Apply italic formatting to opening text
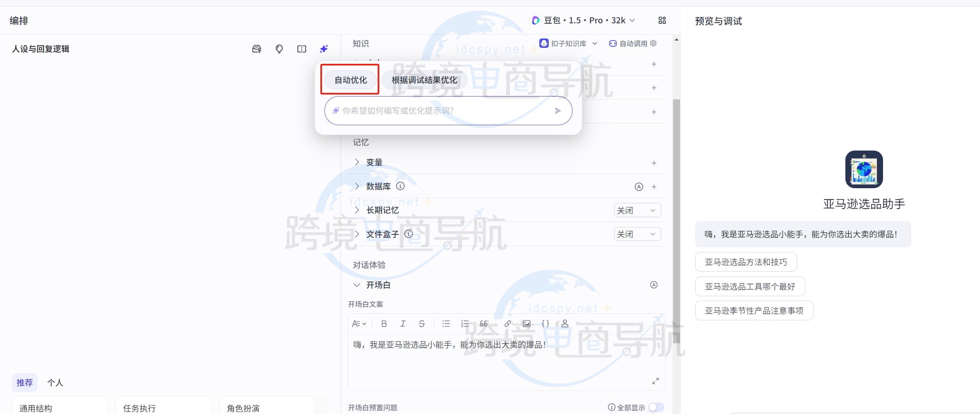980x414 pixels. tap(403, 324)
